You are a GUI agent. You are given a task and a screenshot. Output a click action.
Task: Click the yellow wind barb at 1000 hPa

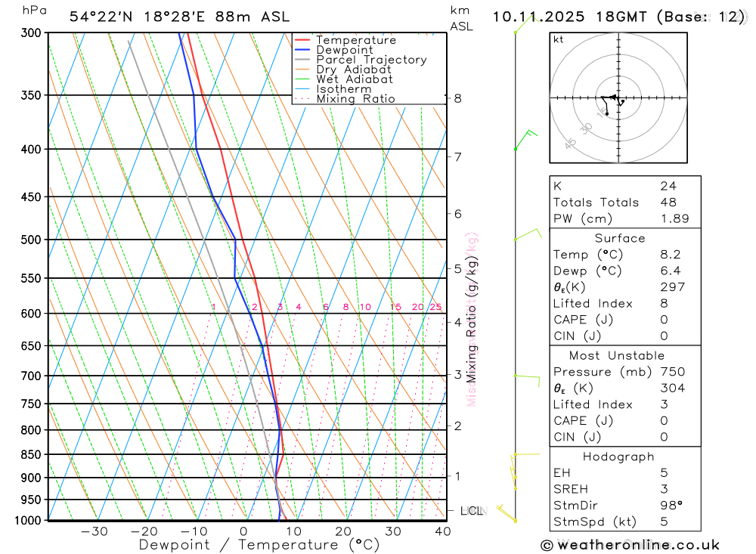507,513
